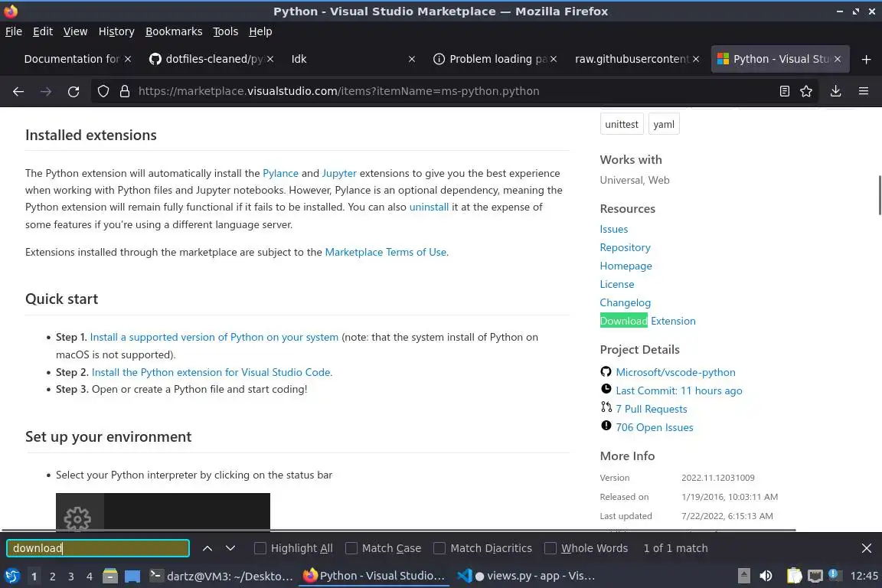Open the View menu
This screenshot has height=588, width=882.
click(75, 31)
